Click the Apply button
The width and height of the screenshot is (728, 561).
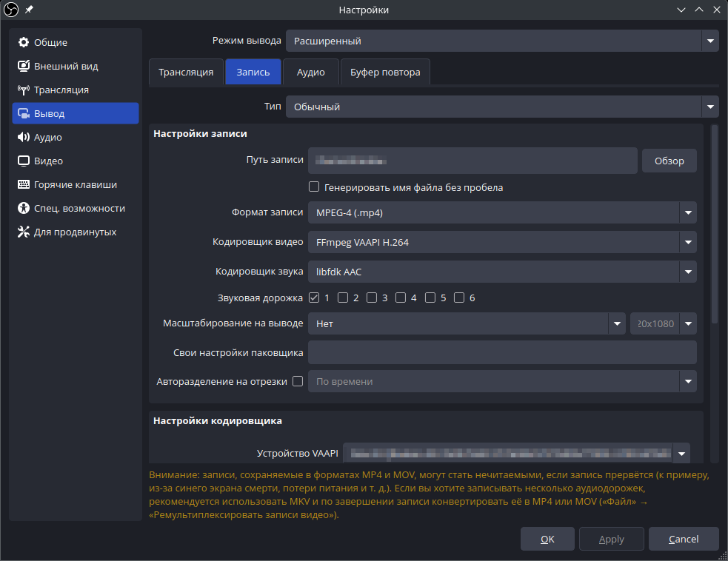click(x=612, y=539)
